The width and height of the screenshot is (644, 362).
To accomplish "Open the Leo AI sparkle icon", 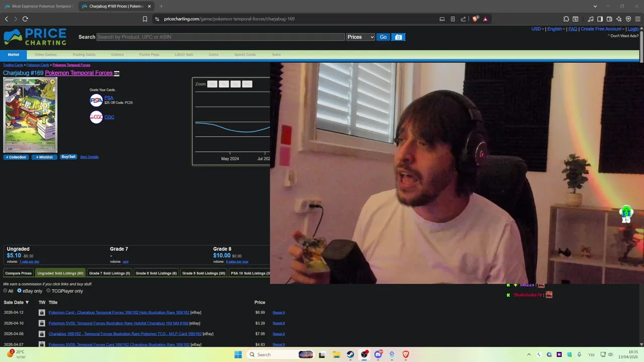I will (x=619, y=19).
